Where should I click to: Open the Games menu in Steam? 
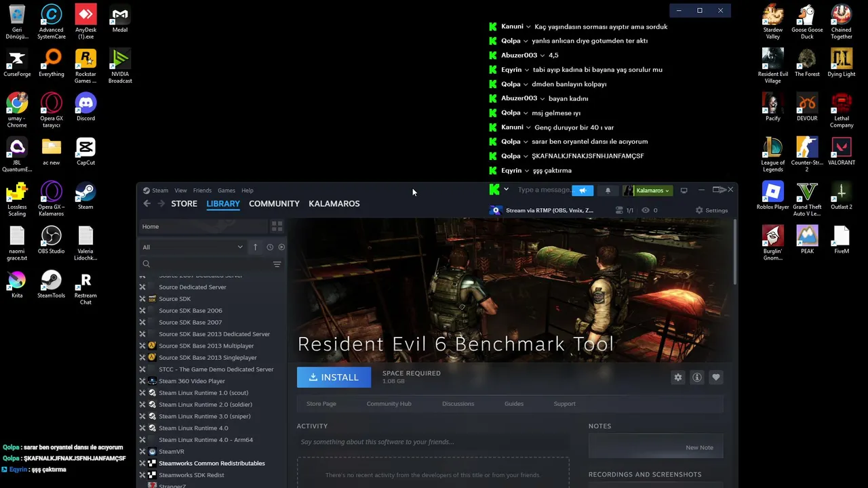226,190
